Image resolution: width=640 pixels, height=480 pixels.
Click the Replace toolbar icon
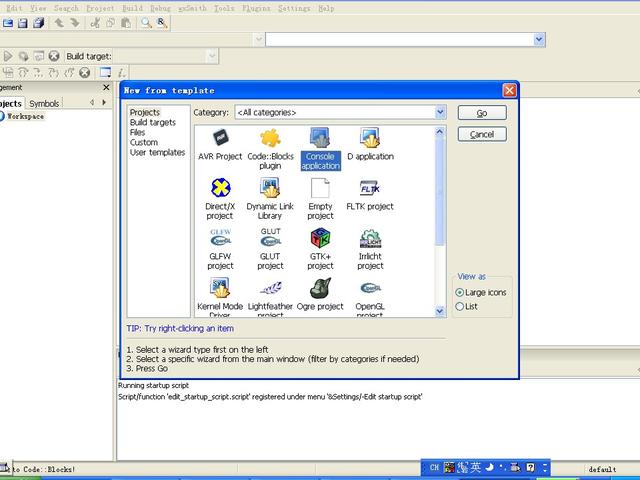[162, 23]
